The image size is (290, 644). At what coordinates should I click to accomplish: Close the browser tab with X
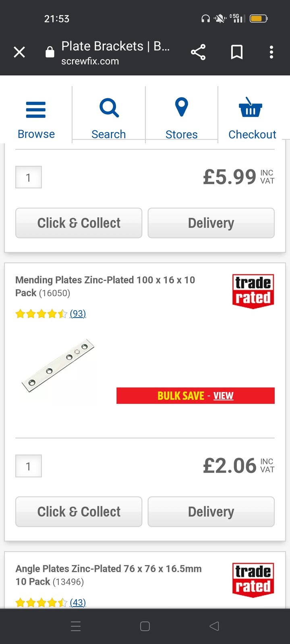[19, 52]
